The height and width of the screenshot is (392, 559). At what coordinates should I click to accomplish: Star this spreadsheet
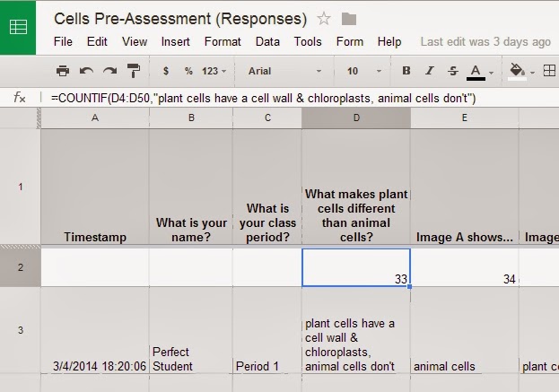pos(324,19)
